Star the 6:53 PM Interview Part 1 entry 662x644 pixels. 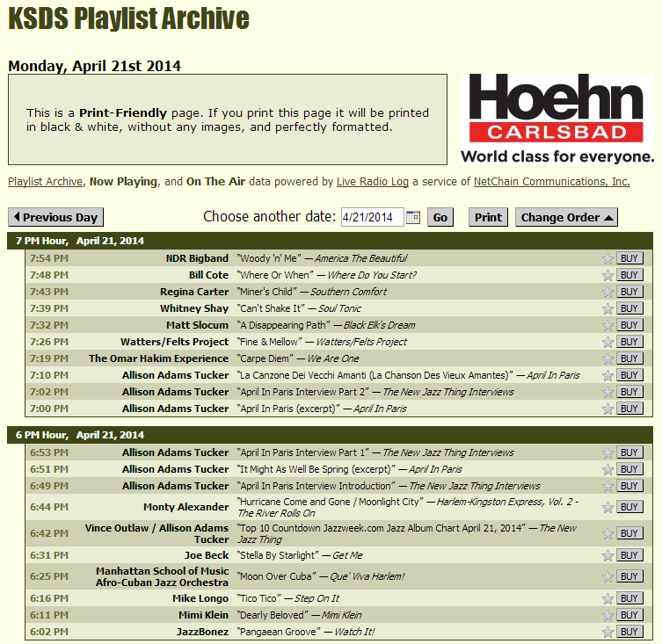pyautogui.click(x=607, y=452)
